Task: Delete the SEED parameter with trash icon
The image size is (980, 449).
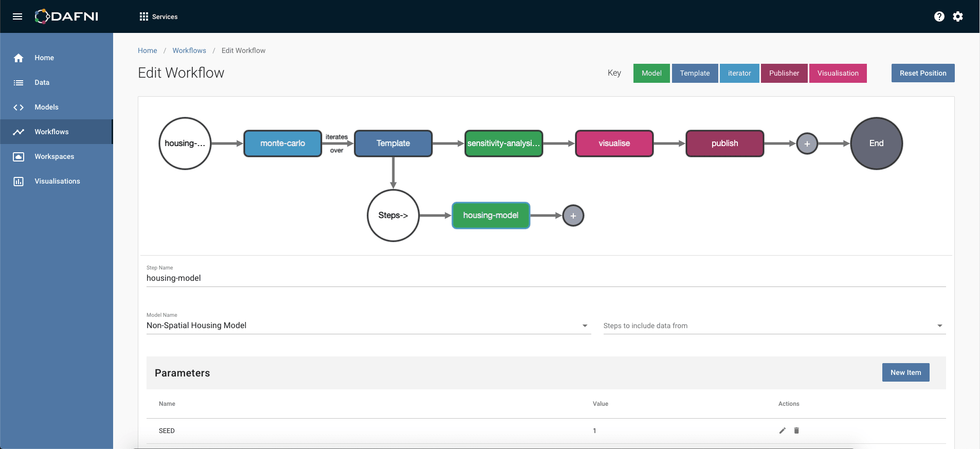Action: pos(796,430)
